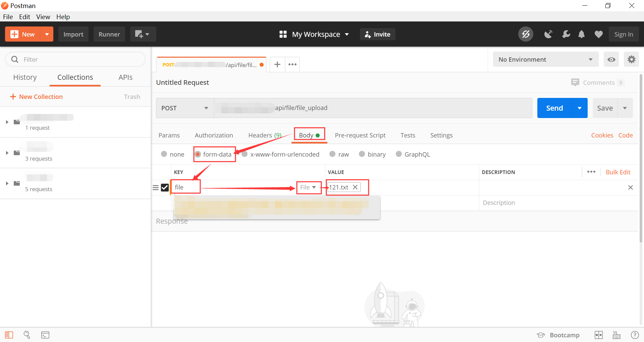Image resolution: width=644 pixels, height=342 pixels.
Task: Select the GraphQL body type
Action: tap(399, 154)
